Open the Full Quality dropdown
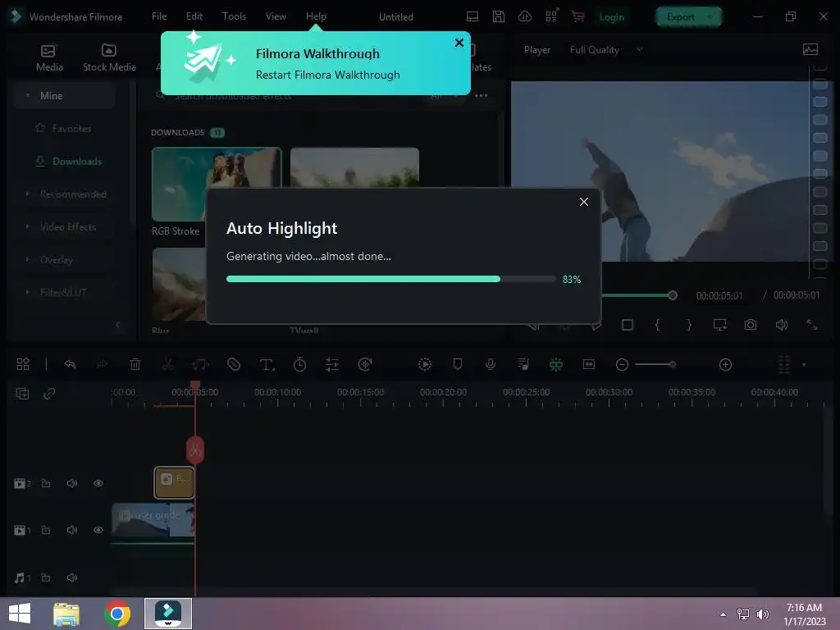 coord(606,50)
